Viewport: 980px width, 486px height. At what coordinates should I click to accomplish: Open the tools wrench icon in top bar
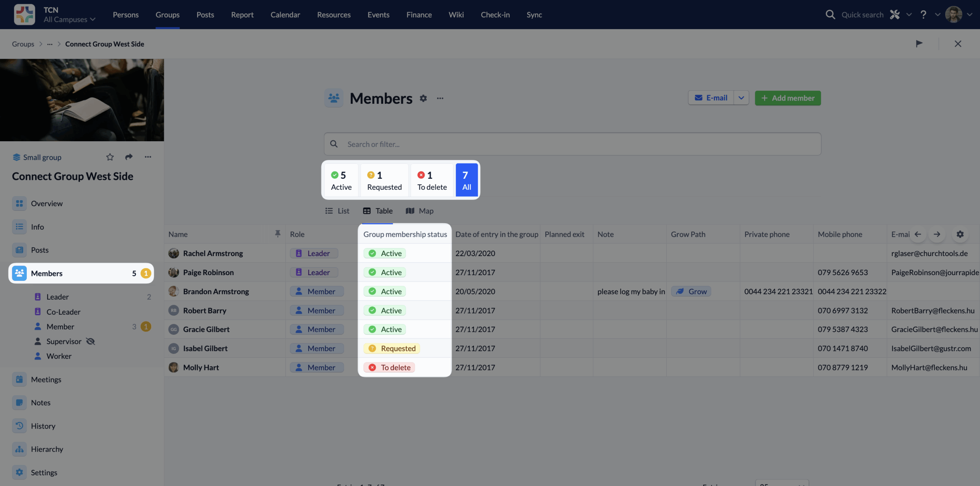point(895,15)
